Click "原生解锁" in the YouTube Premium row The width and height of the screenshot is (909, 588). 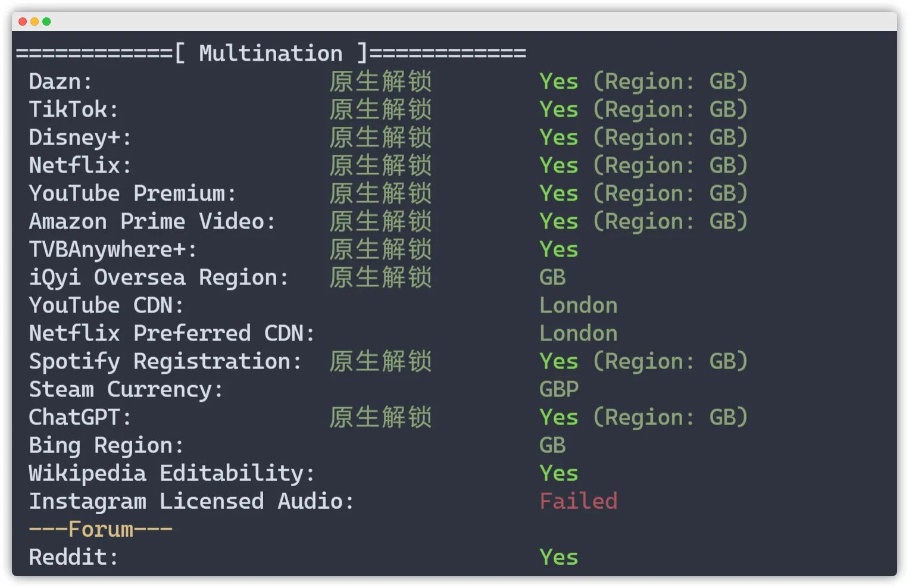click(x=381, y=193)
